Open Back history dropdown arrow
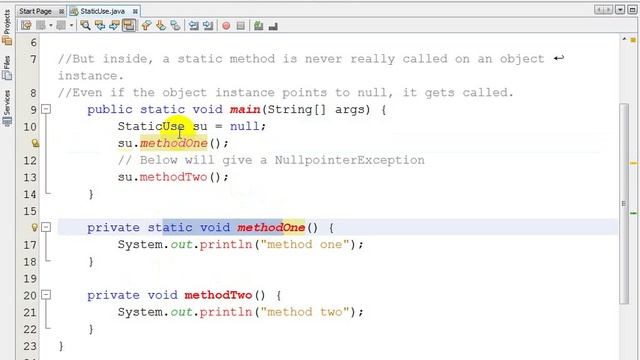This screenshot has height=360, width=640. tap(51, 26)
